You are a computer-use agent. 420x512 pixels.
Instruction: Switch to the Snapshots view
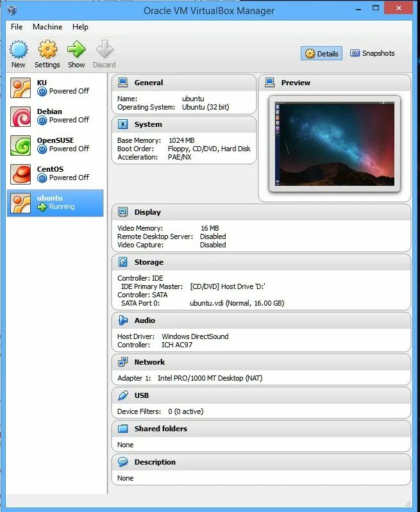373,53
